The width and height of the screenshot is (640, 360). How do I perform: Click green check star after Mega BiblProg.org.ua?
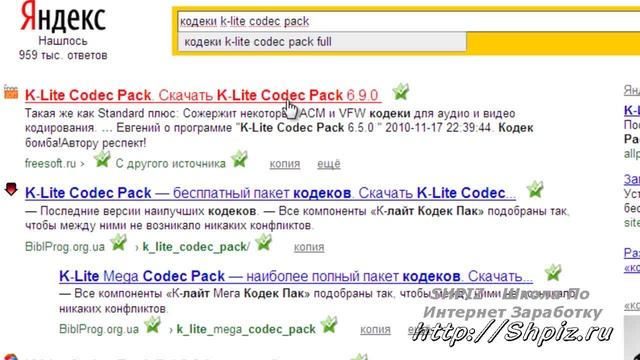153,325
